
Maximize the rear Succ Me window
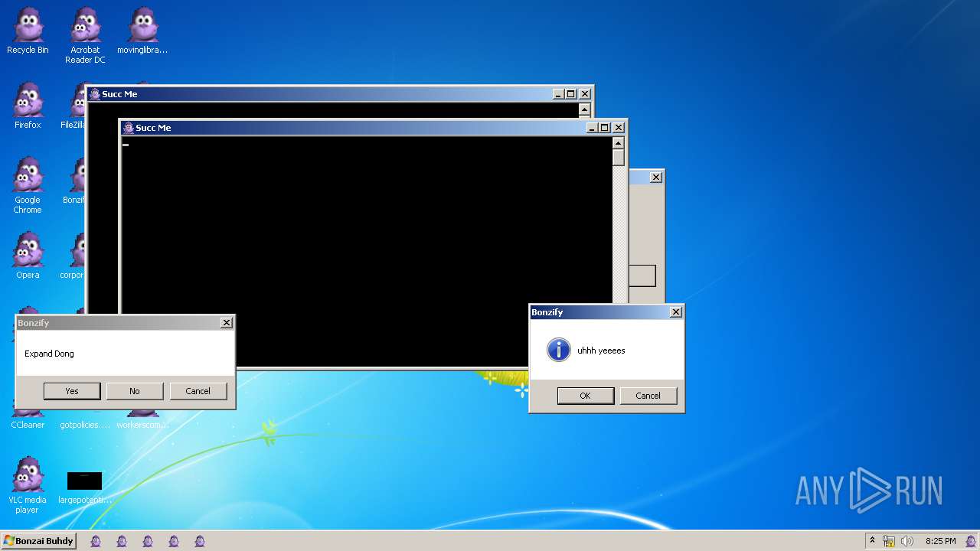(570, 94)
